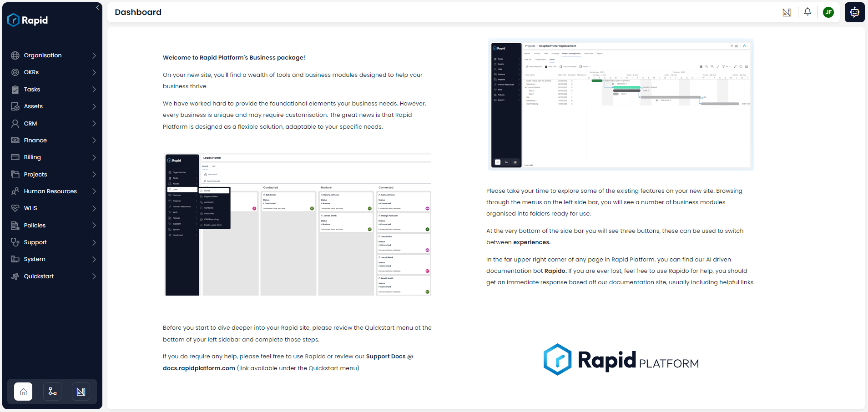The height and width of the screenshot is (412, 868).
Task: Click the Support stethoscope icon
Action: (15, 242)
